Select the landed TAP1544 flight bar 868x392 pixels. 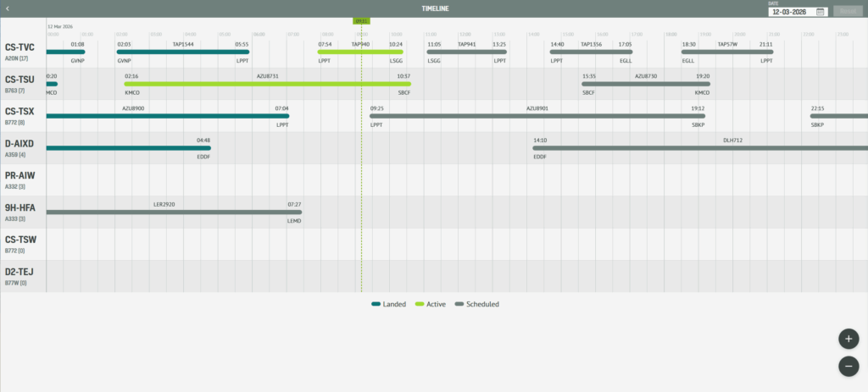coord(183,52)
